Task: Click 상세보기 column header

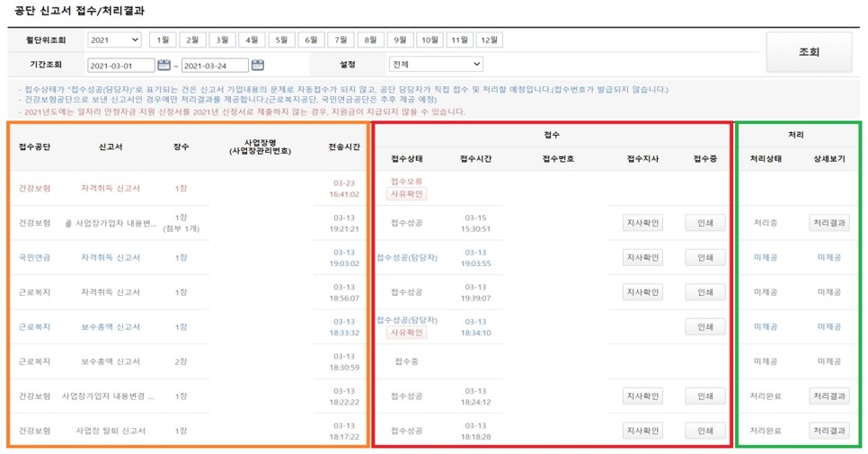Action: (829, 159)
